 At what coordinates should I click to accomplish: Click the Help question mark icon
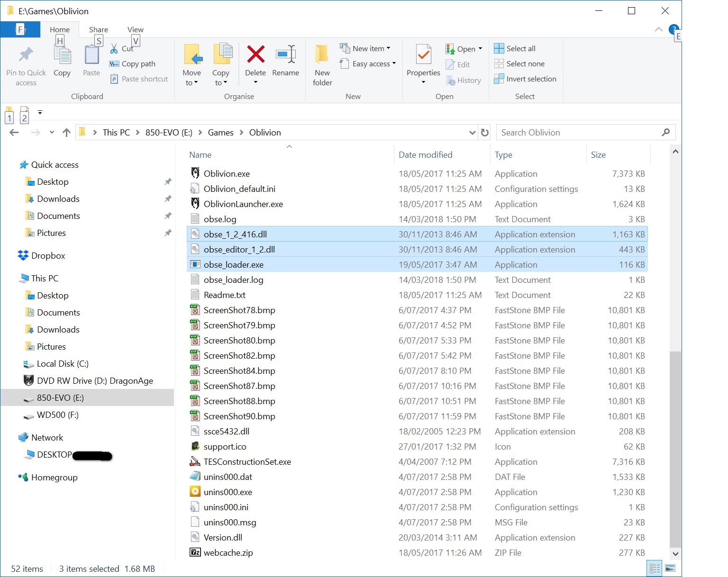(673, 29)
